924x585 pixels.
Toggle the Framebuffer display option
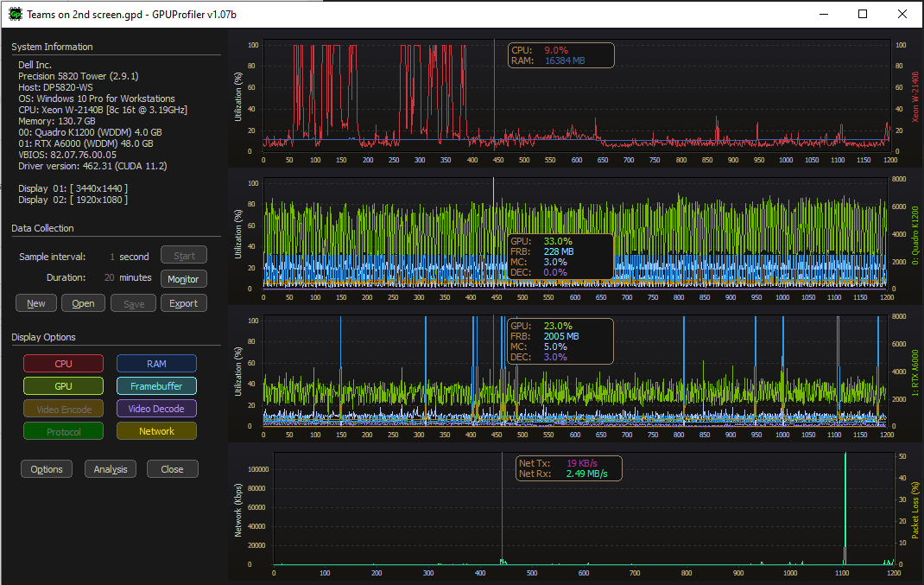[x=157, y=386]
